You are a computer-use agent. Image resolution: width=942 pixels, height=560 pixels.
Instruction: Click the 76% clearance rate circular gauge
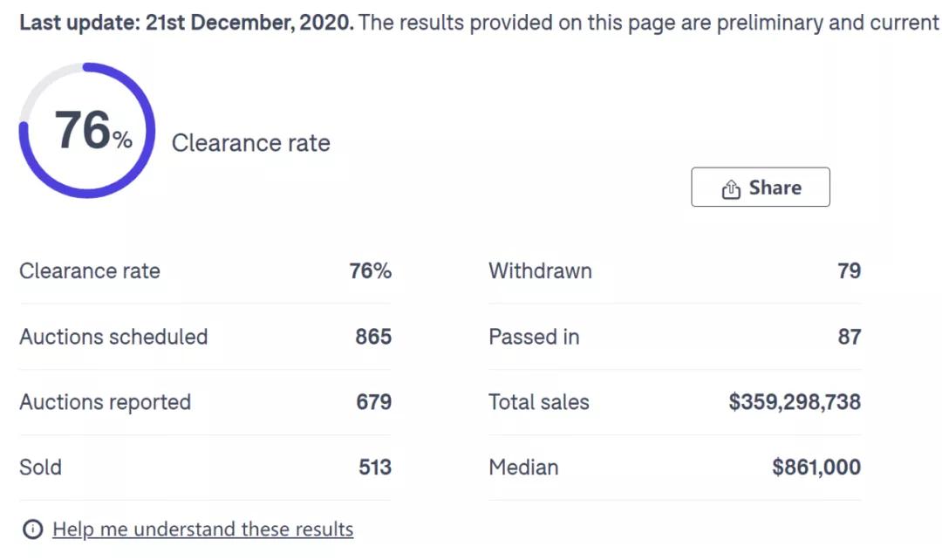coord(87,130)
